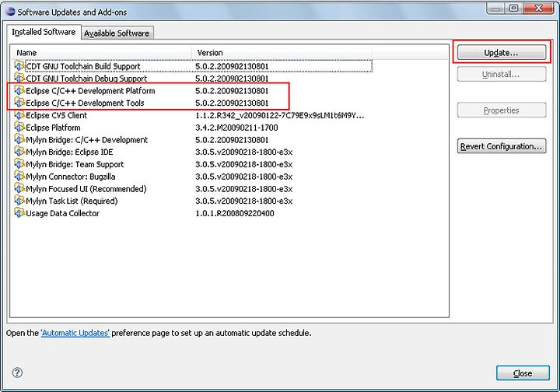
Task: Click the Properties button
Action: [x=502, y=110]
